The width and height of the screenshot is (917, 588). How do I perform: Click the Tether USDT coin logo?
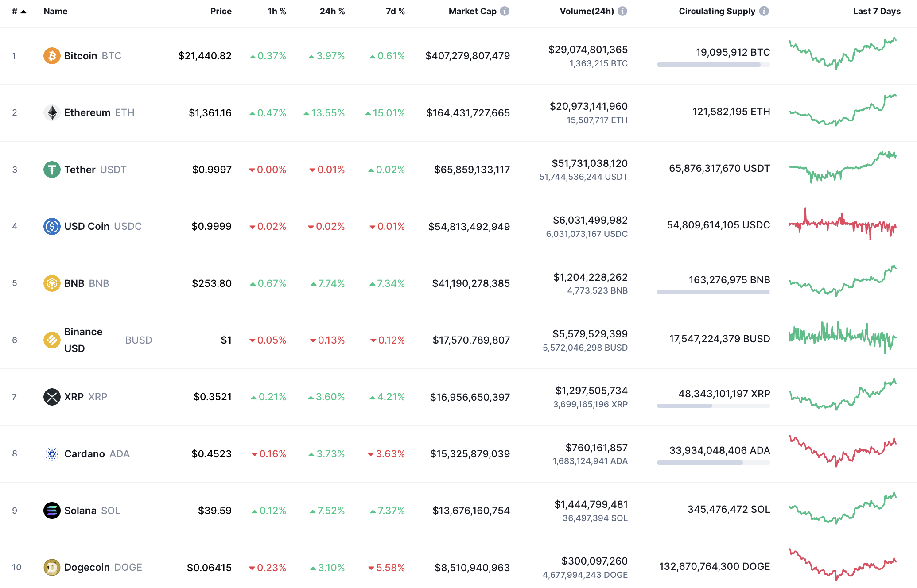(52, 169)
